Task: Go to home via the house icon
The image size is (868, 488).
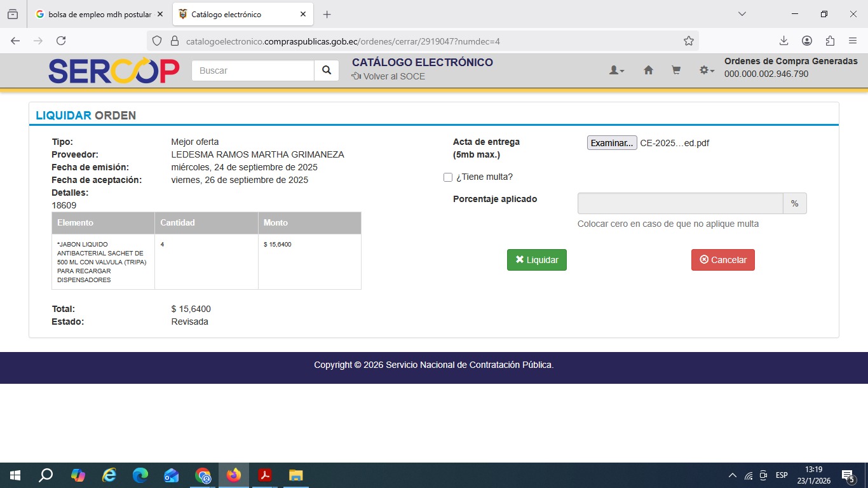Action: coord(648,71)
